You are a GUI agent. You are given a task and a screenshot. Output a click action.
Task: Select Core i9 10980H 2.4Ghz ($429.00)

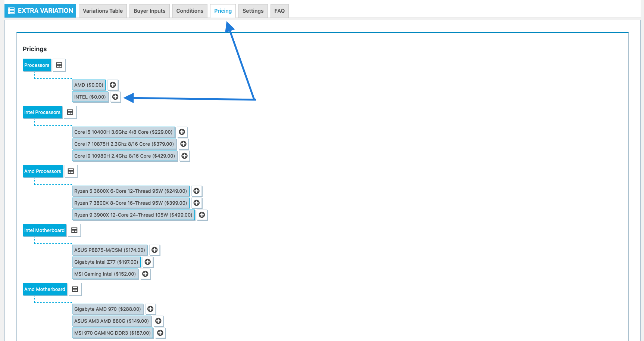click(x=125, y=156)
